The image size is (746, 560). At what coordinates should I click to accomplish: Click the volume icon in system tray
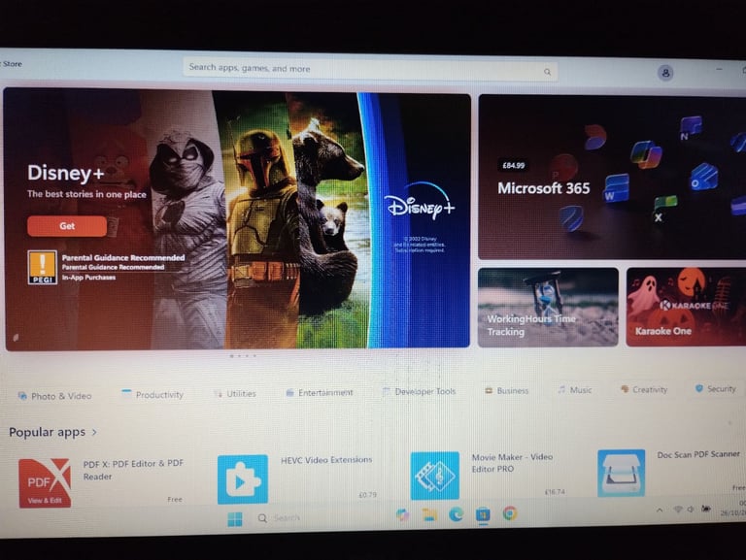(691, 510)
